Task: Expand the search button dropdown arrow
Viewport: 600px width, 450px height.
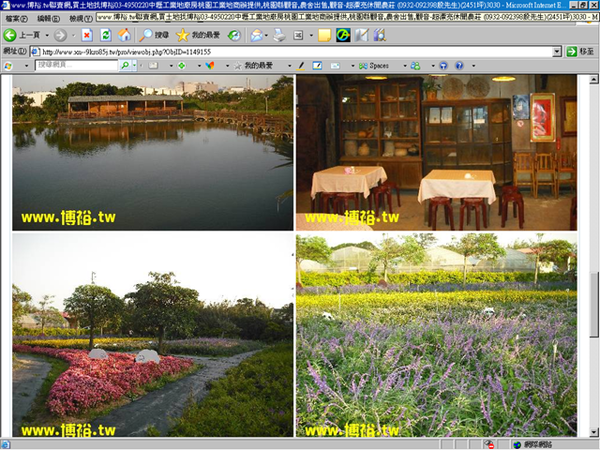Action: coord(134,66)
